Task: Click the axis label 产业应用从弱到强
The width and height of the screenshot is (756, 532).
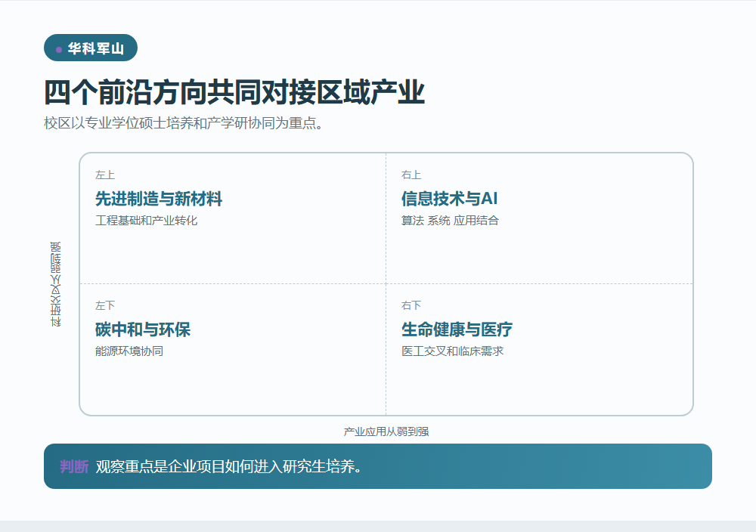Action: [386, 431]
